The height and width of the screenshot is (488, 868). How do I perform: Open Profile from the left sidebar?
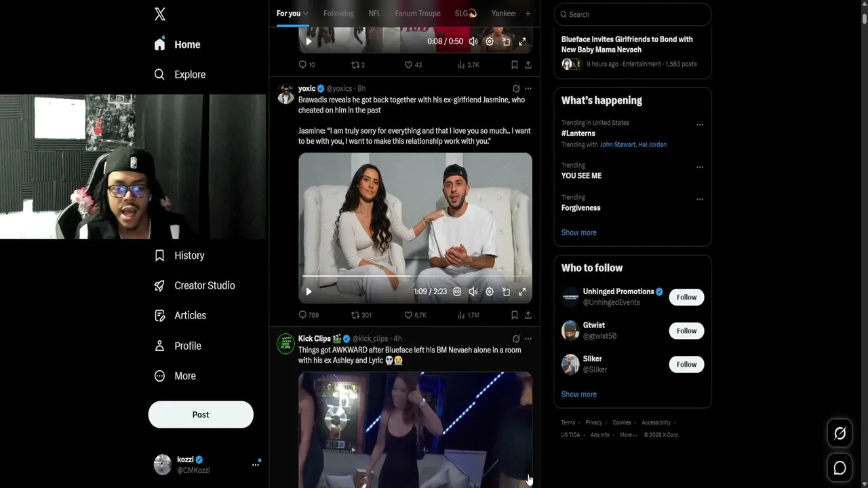tap(177, 346)
